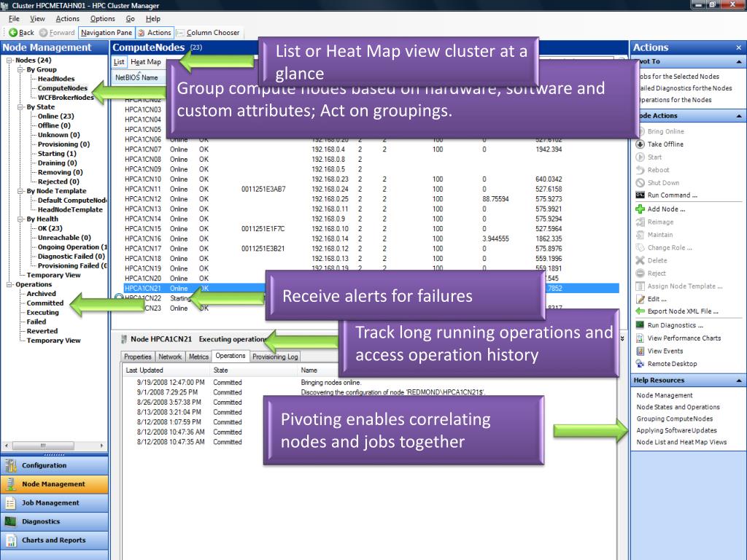Viewport: 747px width, 560px height.
Task: Collapse the By Health tree branch
Action: tap(20, 219)
